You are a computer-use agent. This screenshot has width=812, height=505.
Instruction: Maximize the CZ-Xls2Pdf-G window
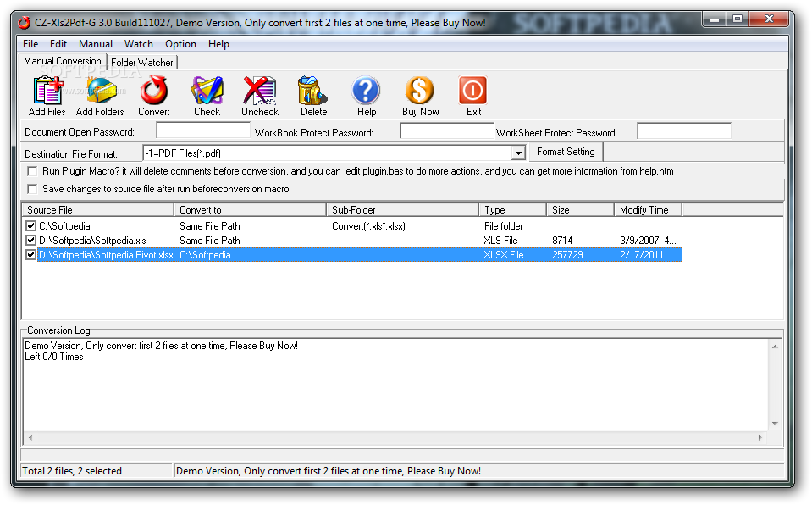point(737,19)
